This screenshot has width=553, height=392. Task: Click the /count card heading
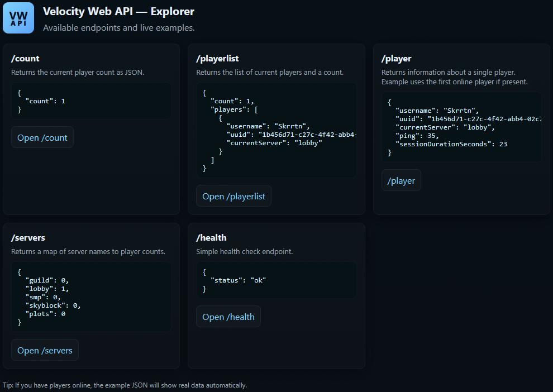pyautogui.click(x=25, y=58)
